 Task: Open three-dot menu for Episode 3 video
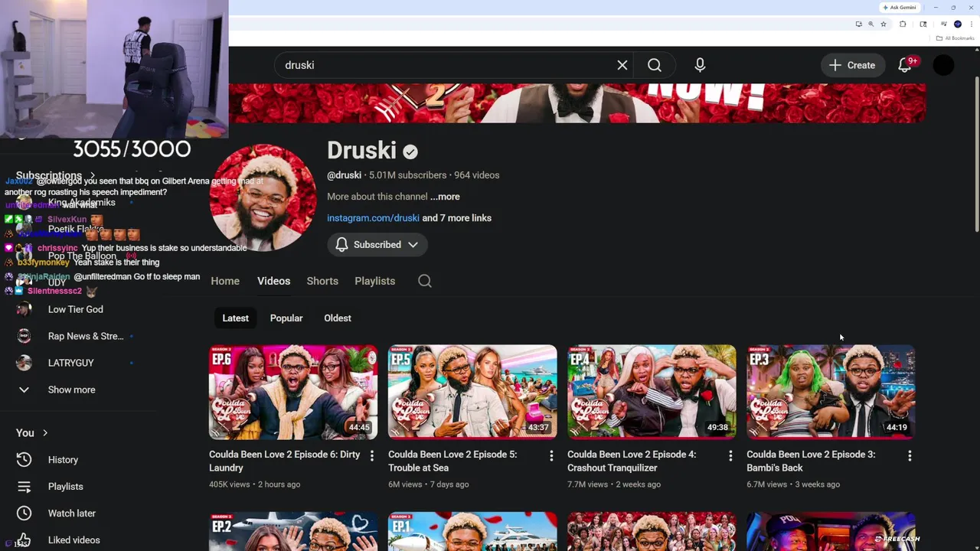click(x=910, y=456)
